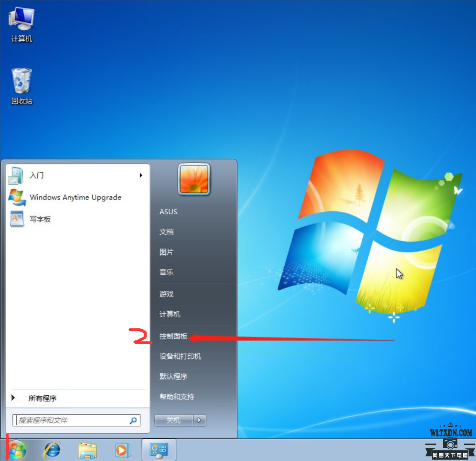476x461 pixels.
Task: Open 游戏 from Start menu
Action: [166, 294]
